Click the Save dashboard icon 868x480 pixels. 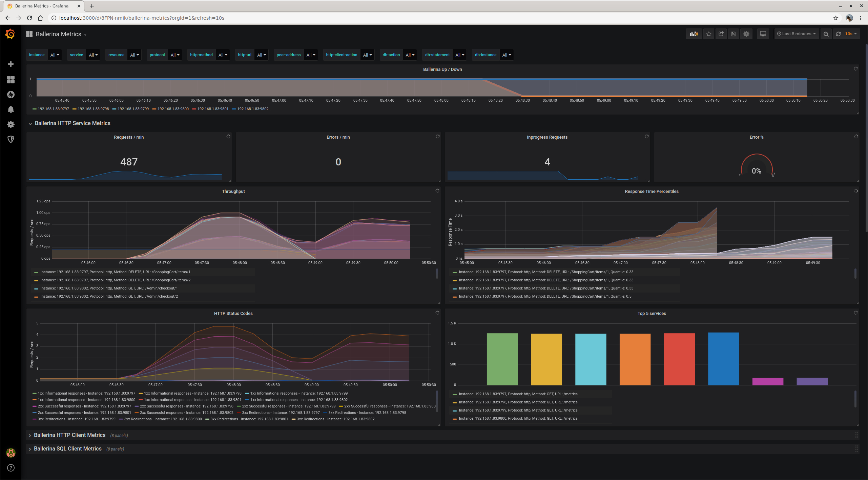point(733,34)
